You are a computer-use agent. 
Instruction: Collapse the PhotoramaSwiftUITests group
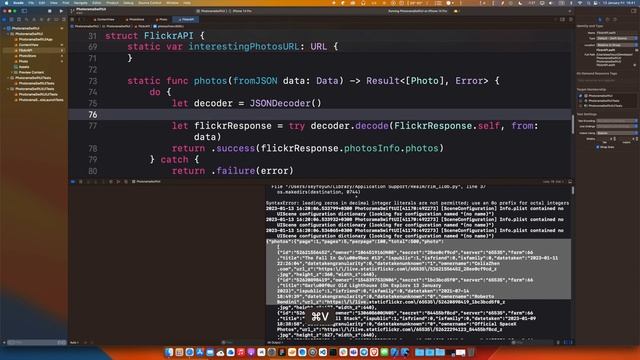coord(8,78)
